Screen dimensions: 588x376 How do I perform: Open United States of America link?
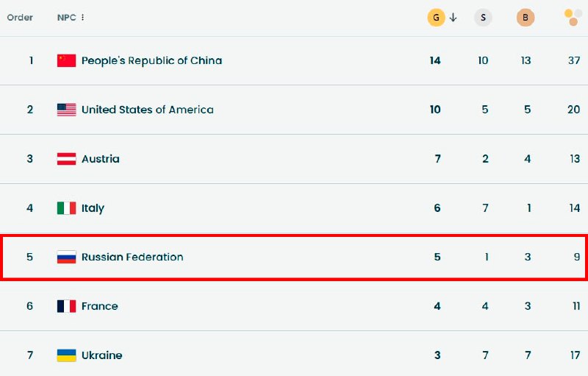(147, 110)
